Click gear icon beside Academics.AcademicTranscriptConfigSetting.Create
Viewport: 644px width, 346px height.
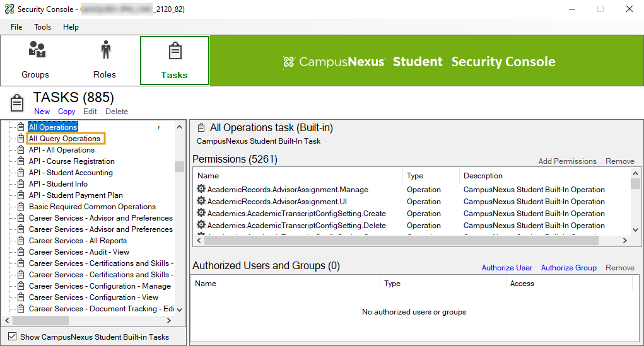point(201,213)
